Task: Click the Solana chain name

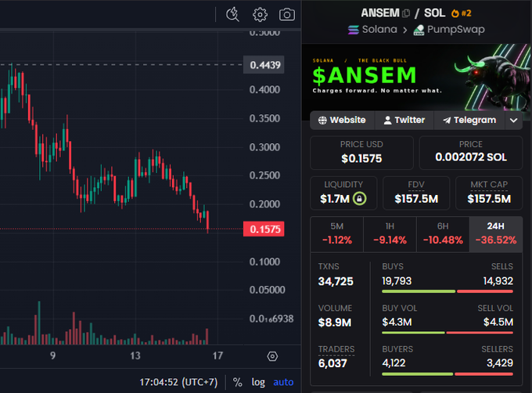Action: tap(379, 30)
